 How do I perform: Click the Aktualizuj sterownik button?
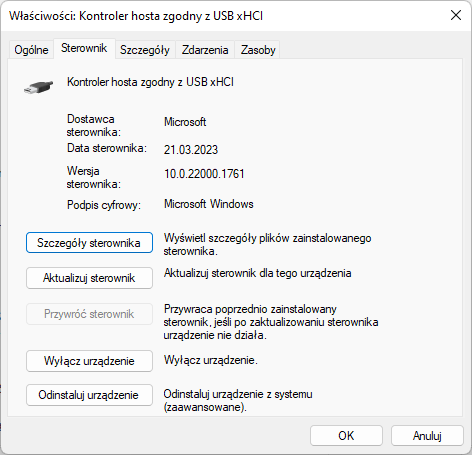[x=89, y=278]
